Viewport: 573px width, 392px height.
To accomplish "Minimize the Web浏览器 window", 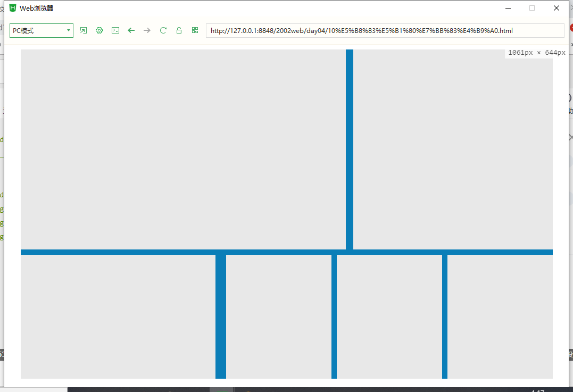I will [508, 8].
